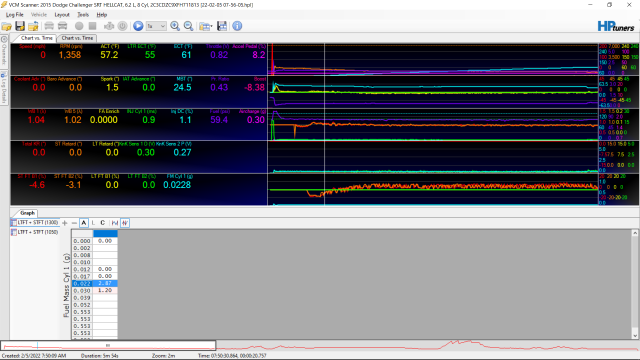
Task: Open the Log File menu
Action: pyautogui.click(x=15, y=15)
